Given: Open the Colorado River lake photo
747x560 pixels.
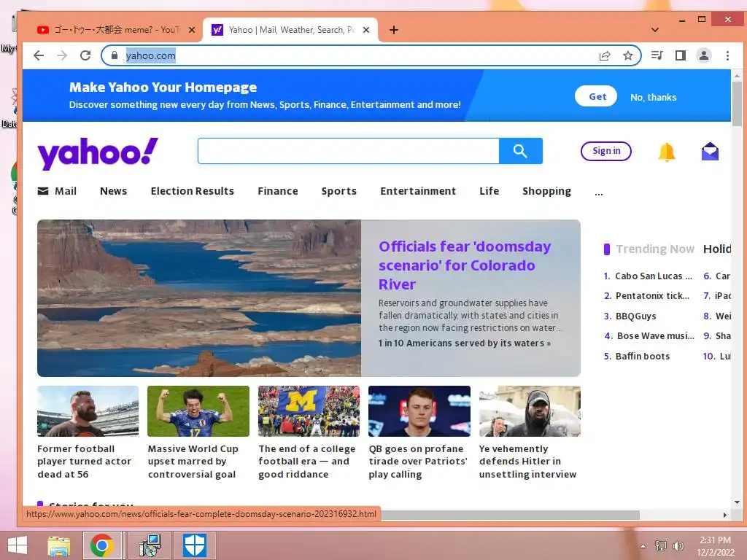Looking at the screenshot, I should point(199,298).
